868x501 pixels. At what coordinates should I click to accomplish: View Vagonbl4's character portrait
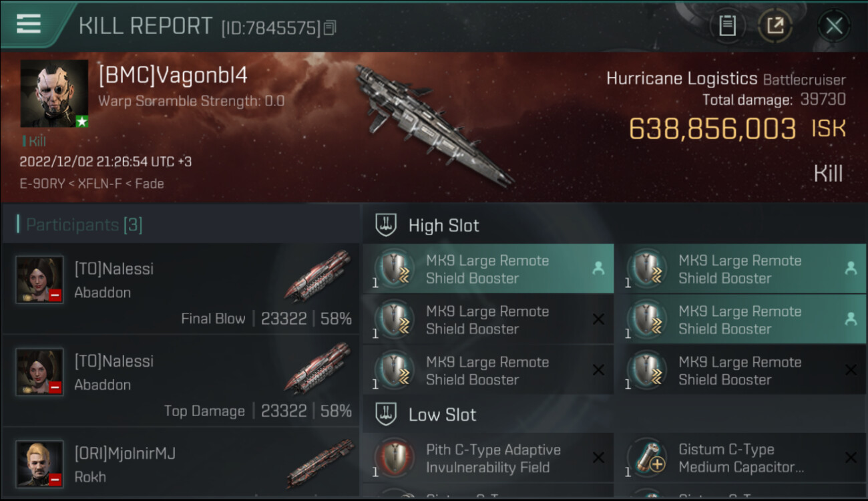pyautogui.click(x=54, y=94)
